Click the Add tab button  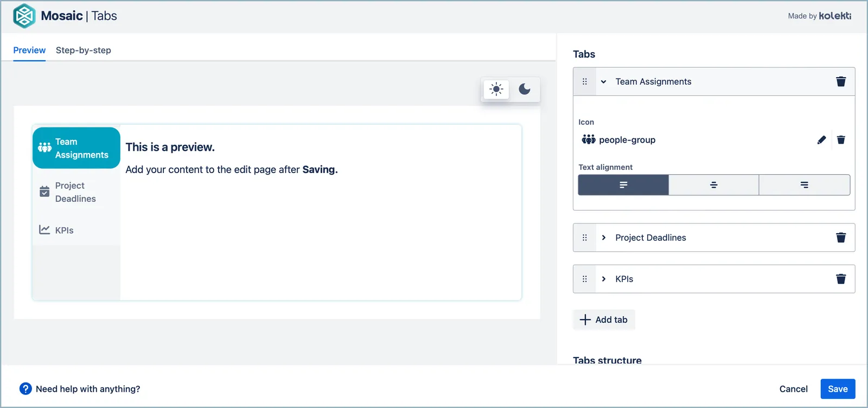[x=604, y=320]
